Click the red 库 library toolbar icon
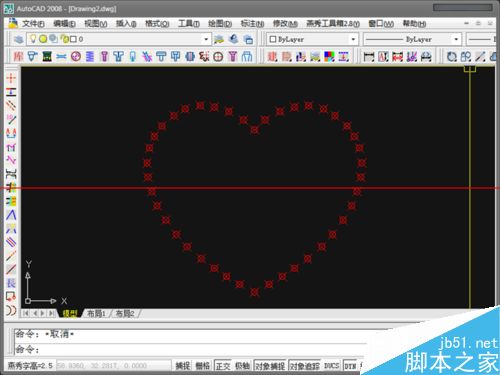This screenshot has width=500, height=375. tap(18, 56)
